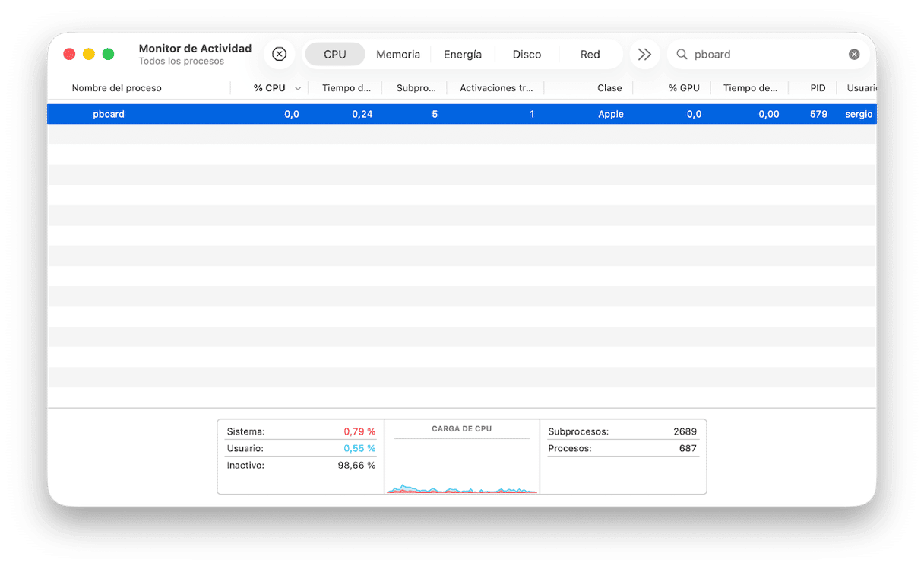This screenshot has height=569, width=924.
Task: Clear the pboard search text
Action: click(854, 55)
